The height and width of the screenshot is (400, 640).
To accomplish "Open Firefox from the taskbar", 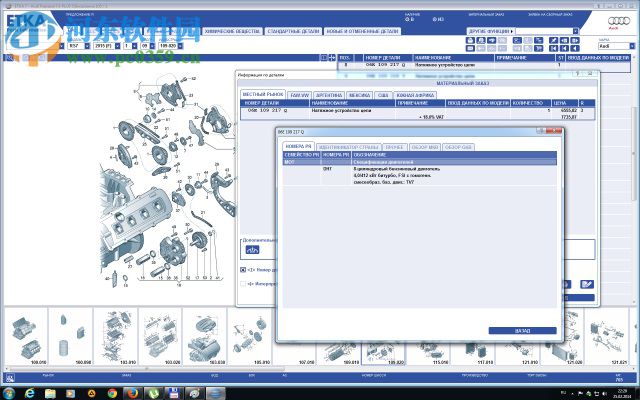I will pyautogui.click(x=132, y=393).
